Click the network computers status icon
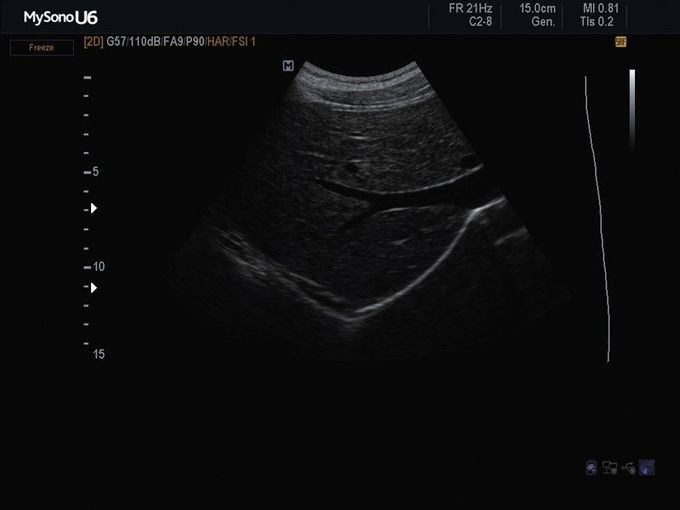 (x=610, y=467)
